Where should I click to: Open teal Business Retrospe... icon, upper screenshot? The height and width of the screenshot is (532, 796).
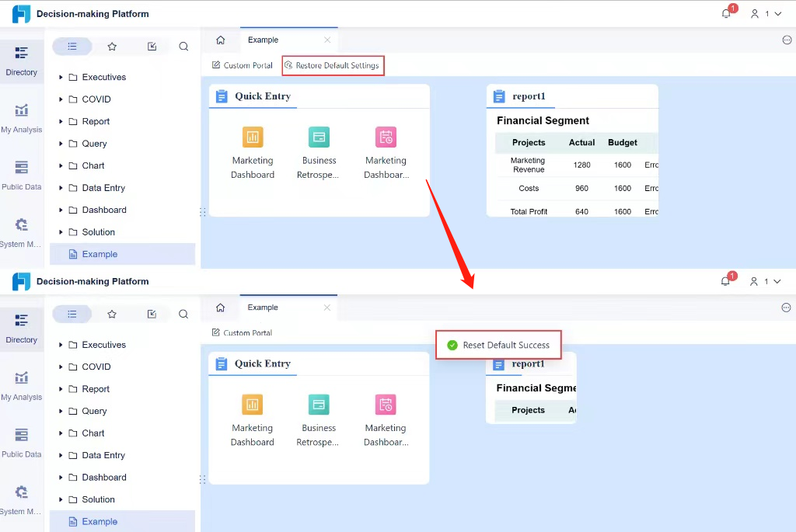[x=319, y=137]
